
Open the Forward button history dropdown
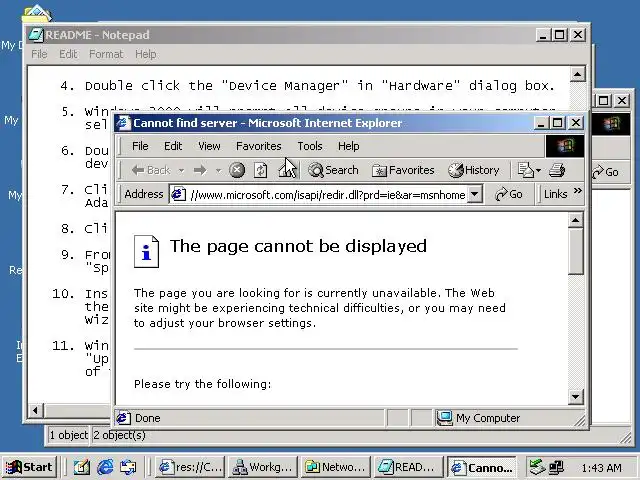point(218,170)
